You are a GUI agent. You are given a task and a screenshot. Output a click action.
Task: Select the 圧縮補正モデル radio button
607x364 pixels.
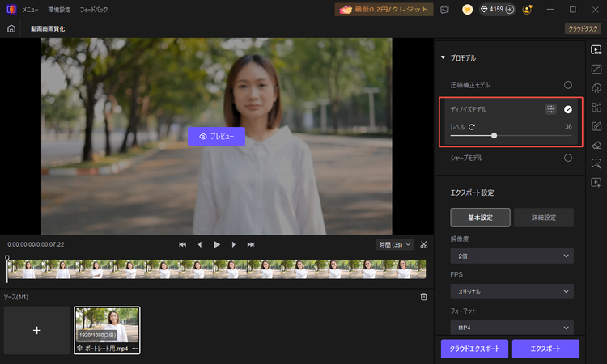click(567, 85)
